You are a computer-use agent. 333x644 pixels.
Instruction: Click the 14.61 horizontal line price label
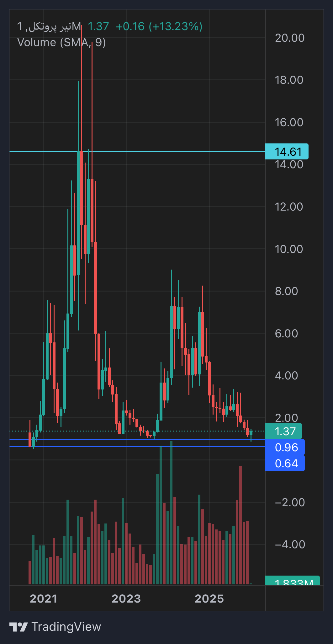click(287, 152)
